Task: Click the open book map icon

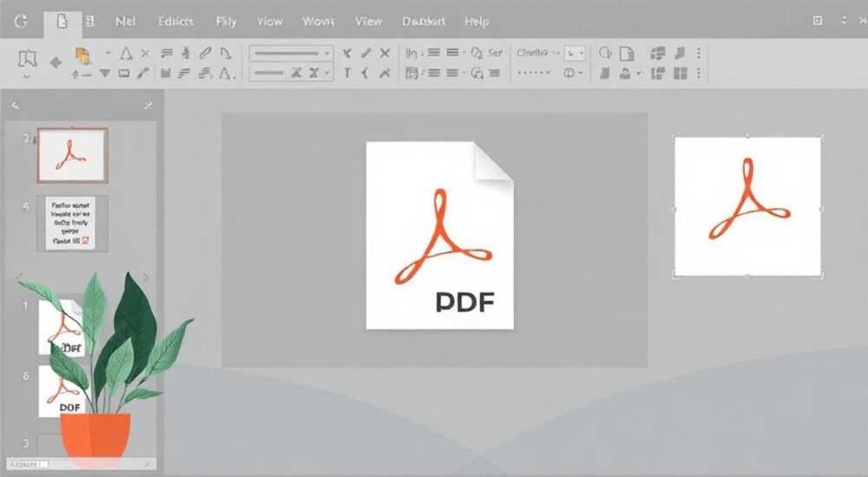Action: click(27, 58)
